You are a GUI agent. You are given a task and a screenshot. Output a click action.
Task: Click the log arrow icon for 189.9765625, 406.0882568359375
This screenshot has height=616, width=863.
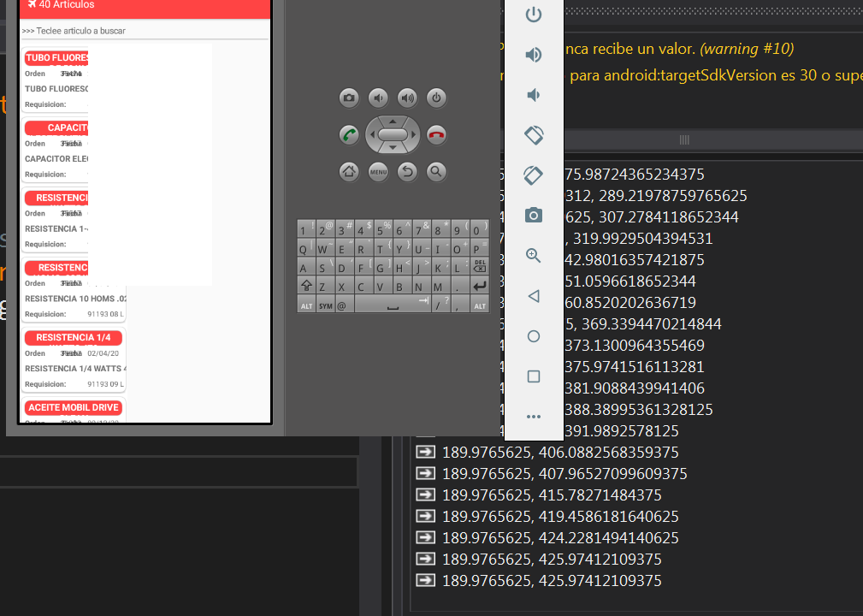point(425,452)
